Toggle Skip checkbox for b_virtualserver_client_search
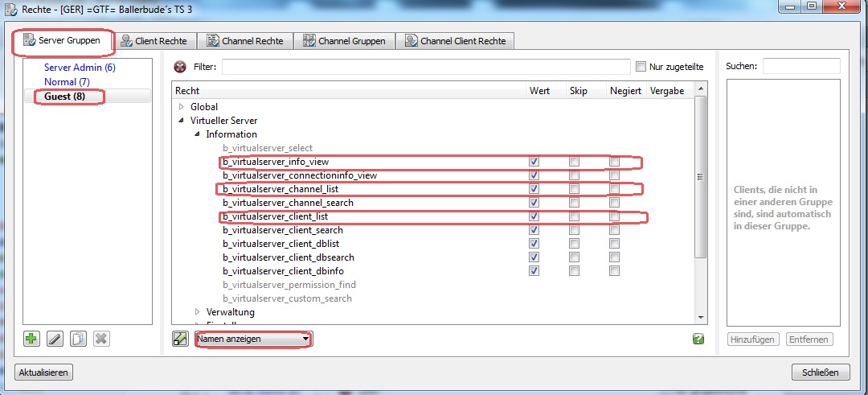Image resolution: width=868 pixels, height=395 pixels. (x=575, y=230)
